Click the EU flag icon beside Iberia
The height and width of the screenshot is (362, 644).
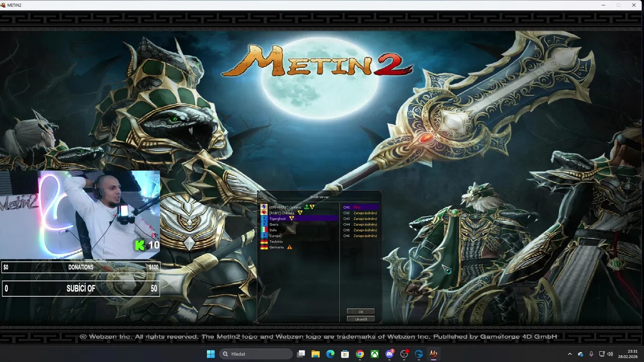(264, 224)
